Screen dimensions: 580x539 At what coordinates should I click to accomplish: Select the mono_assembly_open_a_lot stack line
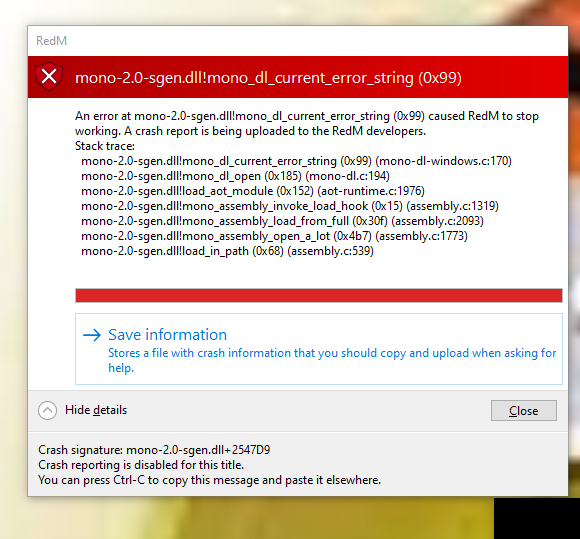pyautogui.click(x=274, y=236)
